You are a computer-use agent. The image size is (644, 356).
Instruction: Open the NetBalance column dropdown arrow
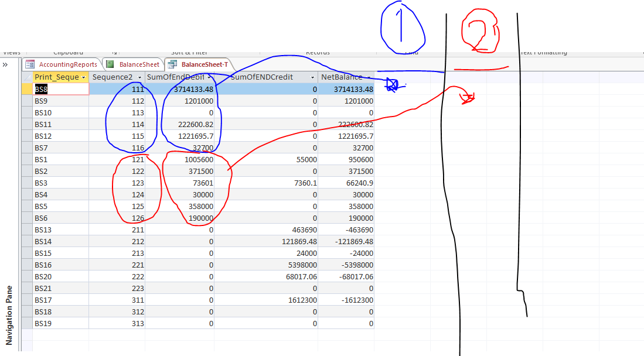click(x=369, y=77)
